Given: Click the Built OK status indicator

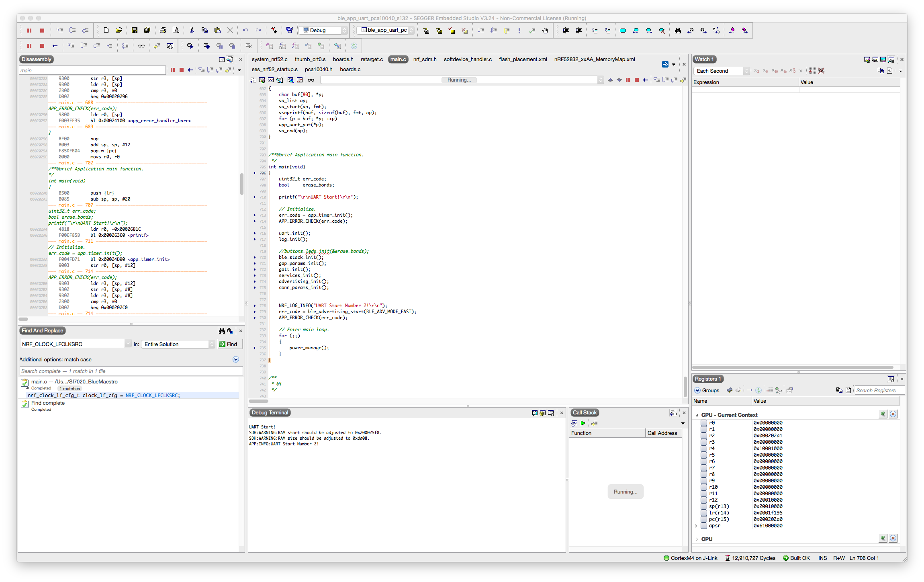Looking at the screenshot, I should (x=796, y=558).
